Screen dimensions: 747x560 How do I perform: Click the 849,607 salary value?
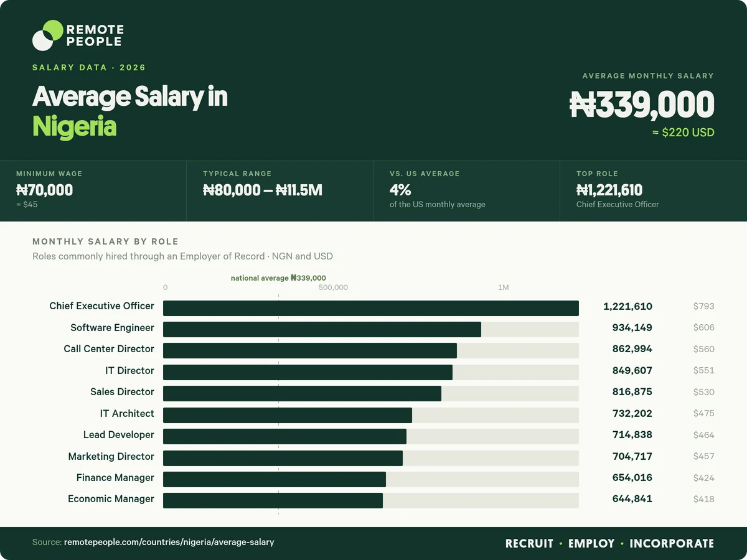pos(632,370)
